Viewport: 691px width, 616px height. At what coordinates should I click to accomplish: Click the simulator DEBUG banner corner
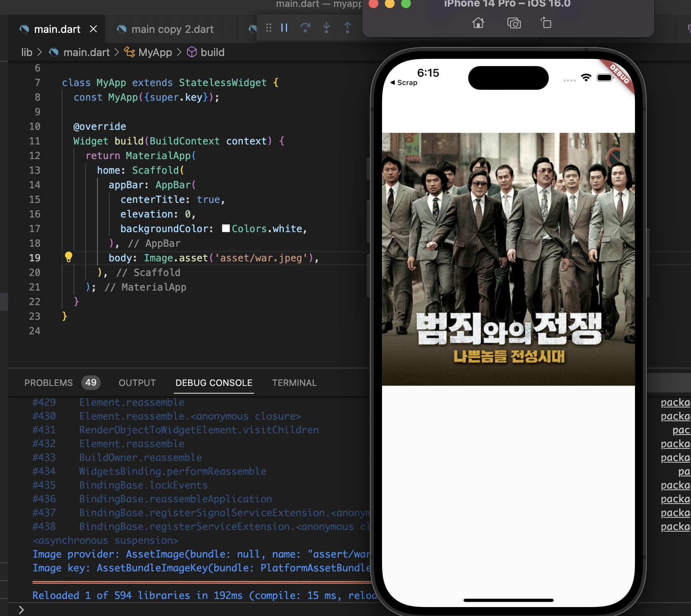(x=620, y=74)
